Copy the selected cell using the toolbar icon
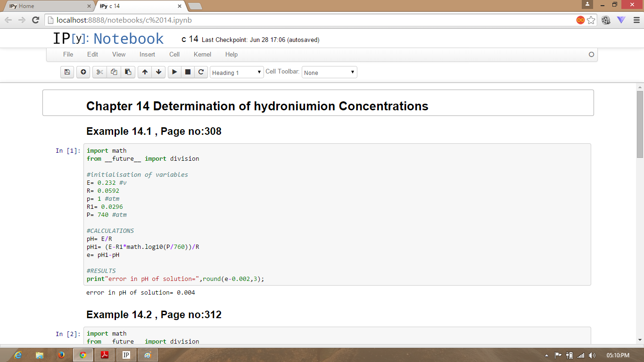 (x=114, y=72)
